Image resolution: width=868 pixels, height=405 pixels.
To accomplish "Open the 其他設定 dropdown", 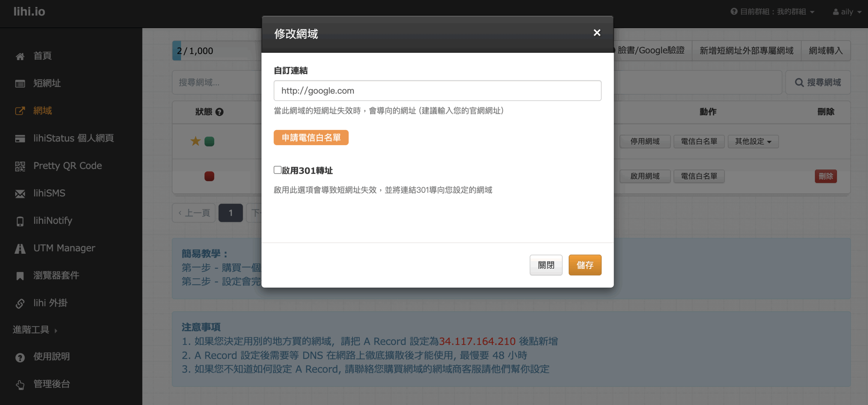I will tap(753, 141).
